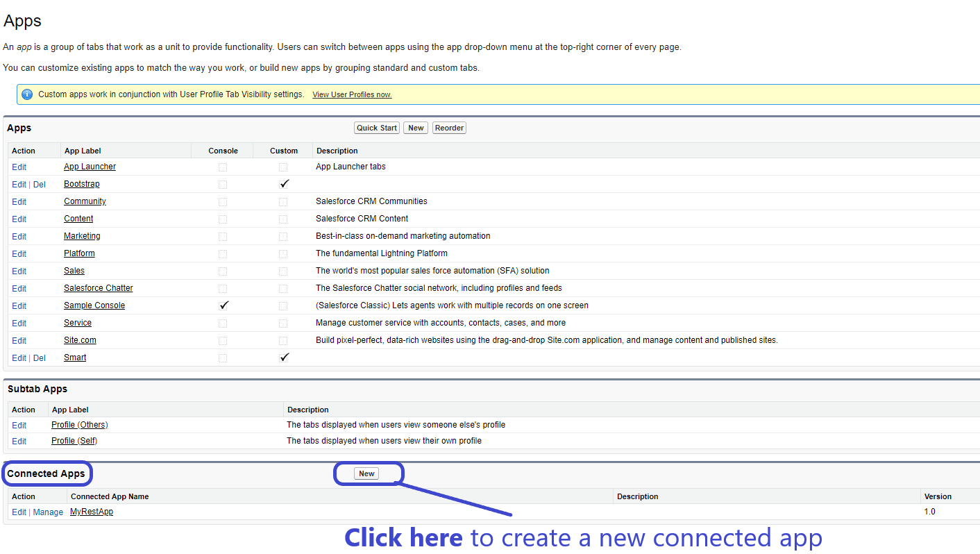Open the View User Profiles now link
This screenshot has width=980, height=554.
[352, 94]
